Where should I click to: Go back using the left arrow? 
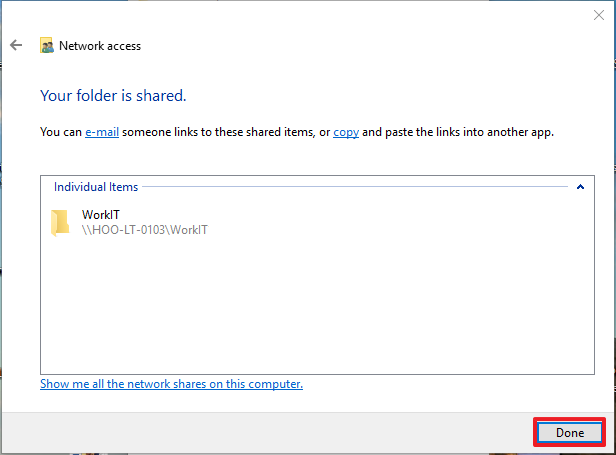pos(16,45)
